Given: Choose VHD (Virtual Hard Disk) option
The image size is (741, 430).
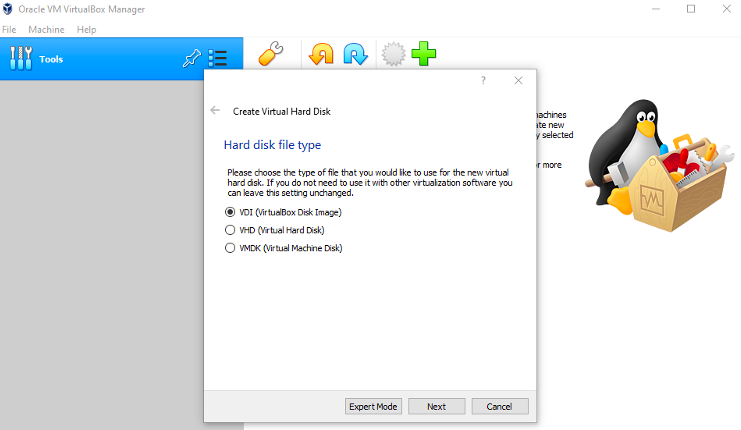Looking at the screenshot, I should [275, 230].
